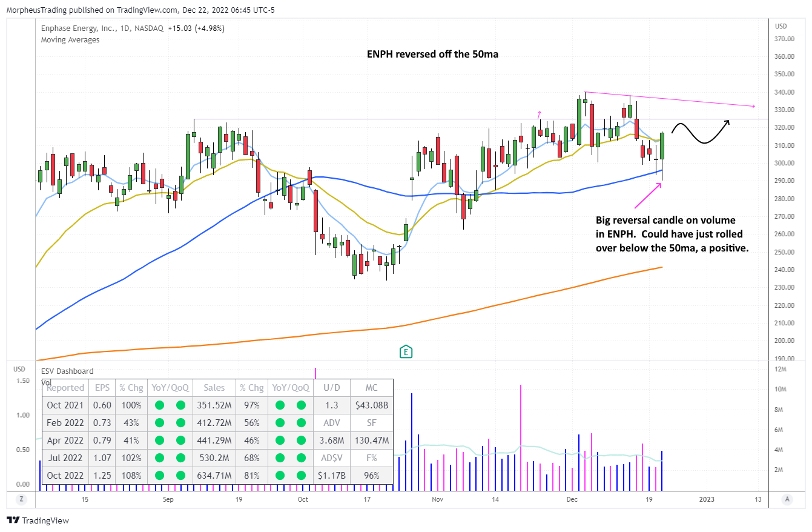Click the A icon at the chart's bottom-right
Image resolution: width=812 pixels, height=532 pixels.
[x=787, y=499]
